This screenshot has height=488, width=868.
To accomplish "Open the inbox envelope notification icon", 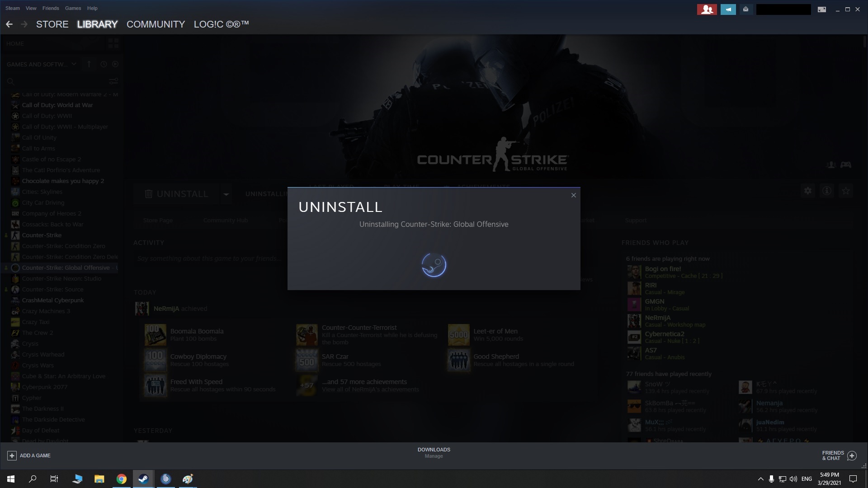I will pyautogui.click(x=745, y=9).
